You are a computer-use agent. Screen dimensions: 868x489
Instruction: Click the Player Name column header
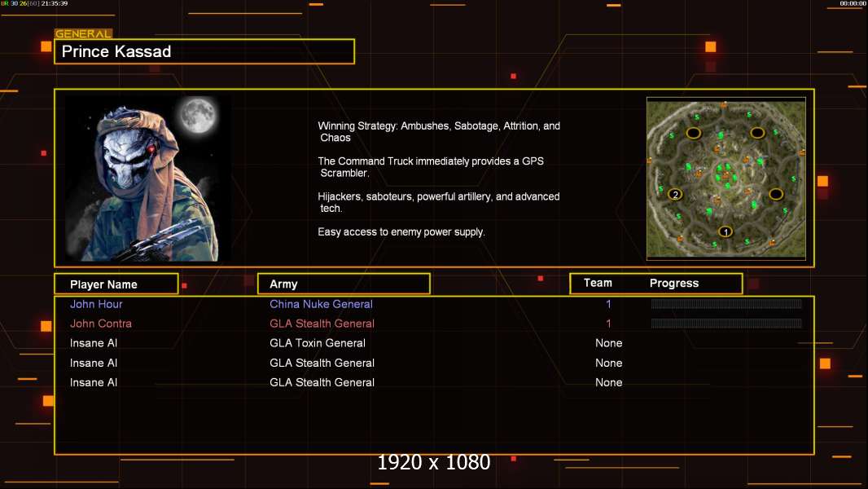pyautogui.click(x=116, y=284)
